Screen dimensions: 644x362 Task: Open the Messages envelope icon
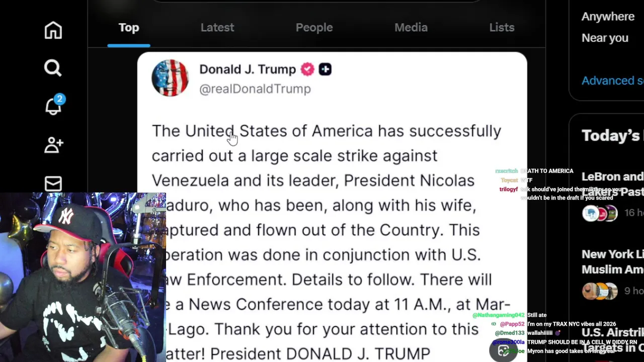(53, 184)
